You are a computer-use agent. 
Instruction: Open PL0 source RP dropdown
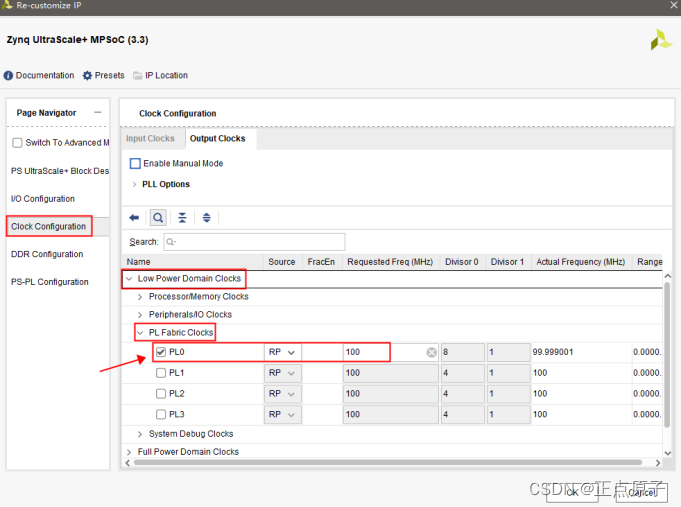pyautogui.click(x=283, y=352)
